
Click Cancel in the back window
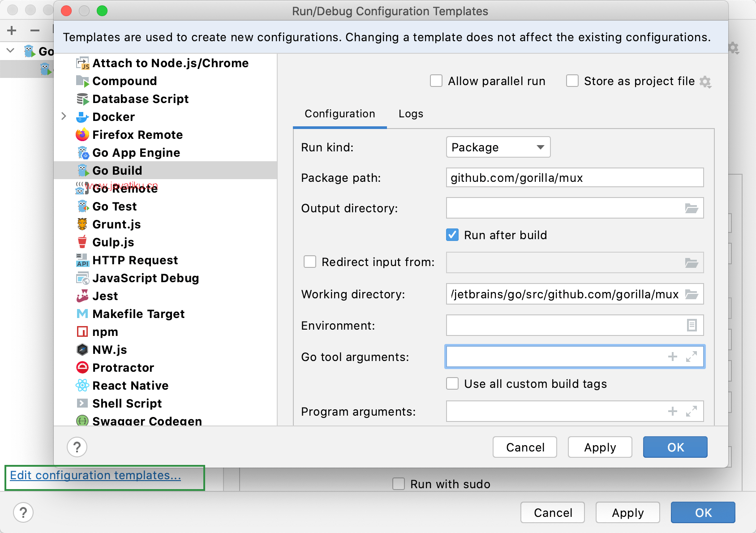point(553,512)
